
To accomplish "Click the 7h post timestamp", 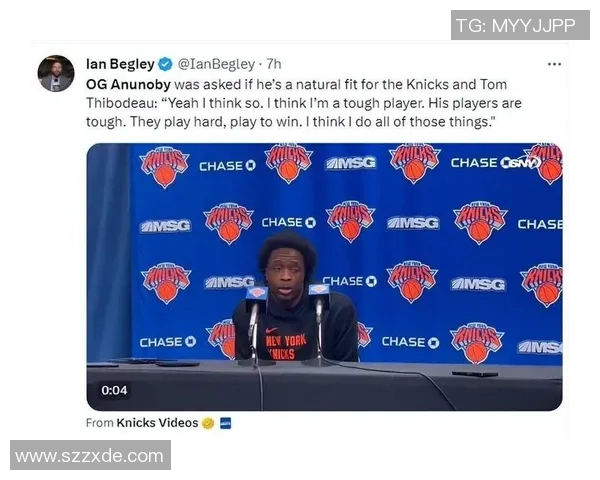I will pyautogui.click(x=274, y=64).
